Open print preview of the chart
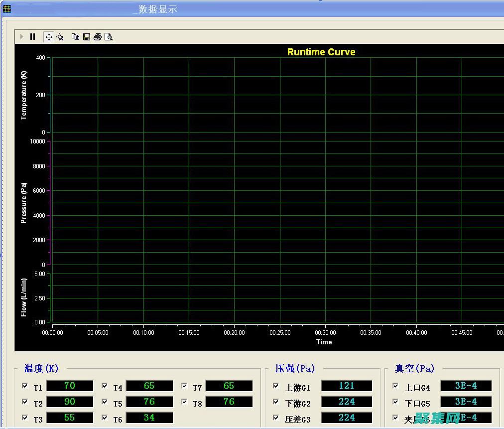Screen dimensions: 504x429 pos(109,37)
